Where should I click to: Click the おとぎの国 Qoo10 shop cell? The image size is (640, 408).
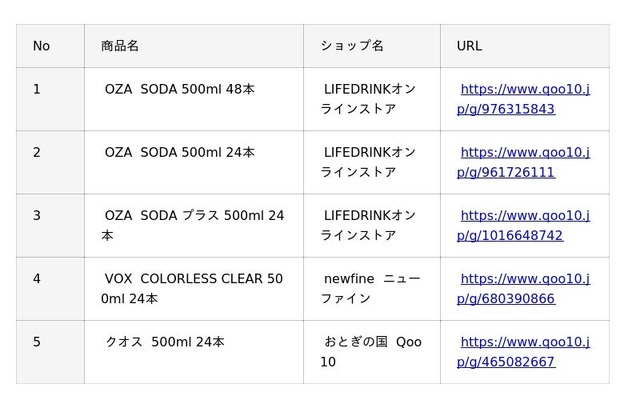[x=372, y=352]
